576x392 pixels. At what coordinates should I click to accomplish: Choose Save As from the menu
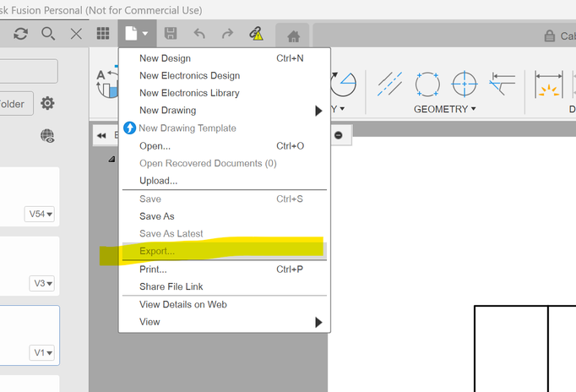pyautogui.click(x=225, y=216)
